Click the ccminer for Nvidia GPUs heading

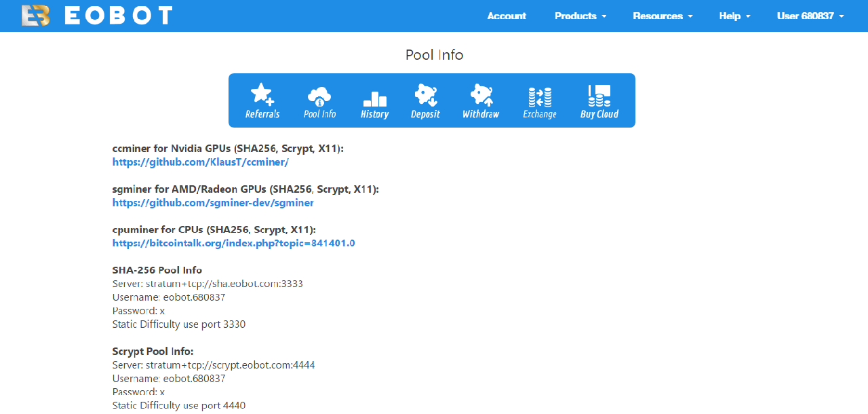228,149
